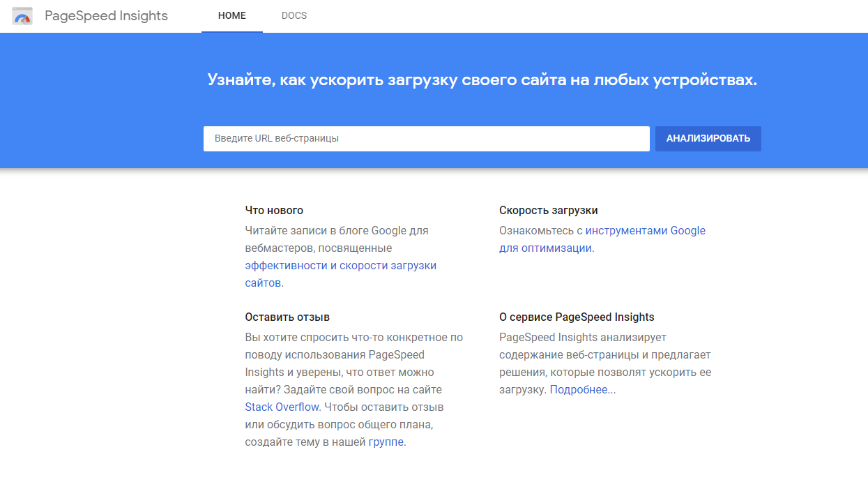Click the 'Оставить отзыв' heading
Image resolution: width=868 pixels, height=489 pixels.
[287, 317]
